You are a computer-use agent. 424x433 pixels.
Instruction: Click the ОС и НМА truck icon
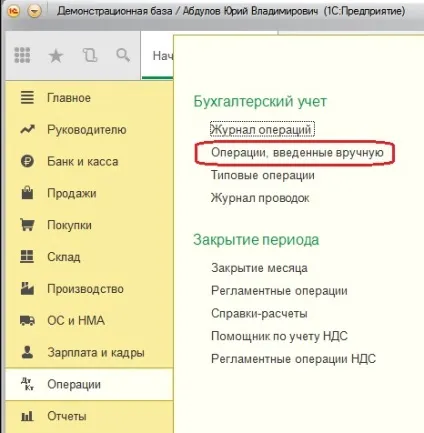27,320
